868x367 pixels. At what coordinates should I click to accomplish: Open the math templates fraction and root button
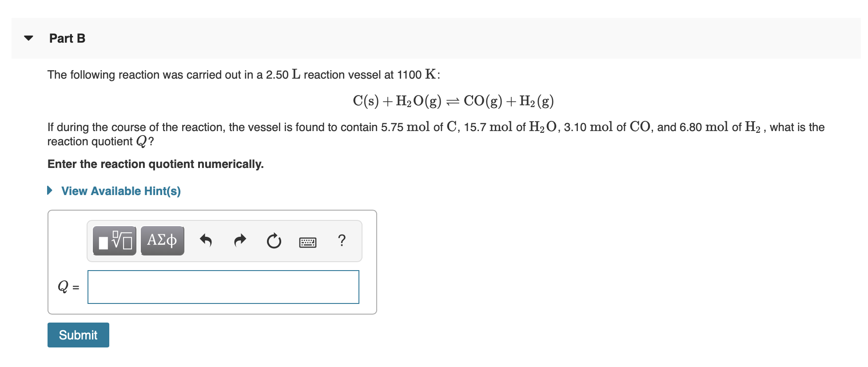(115, 240)
